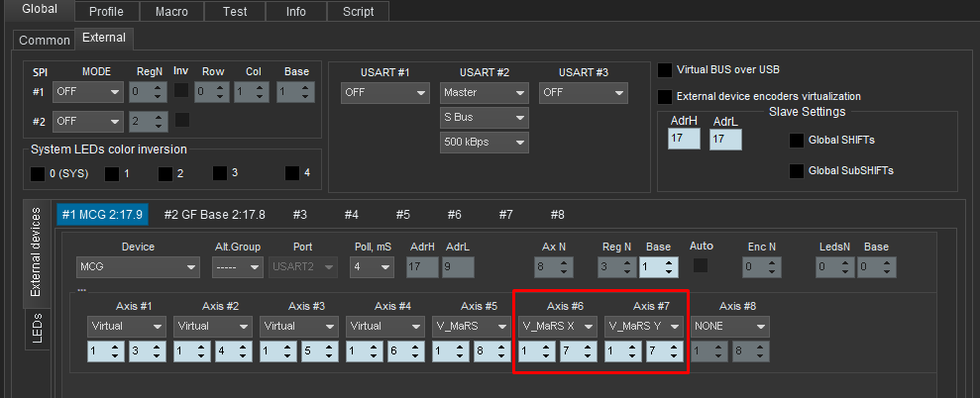The image size is (980, 398).
Task: Change Axis #6 V_MaRS X dropdown
Action: click(x=559, y=326)
